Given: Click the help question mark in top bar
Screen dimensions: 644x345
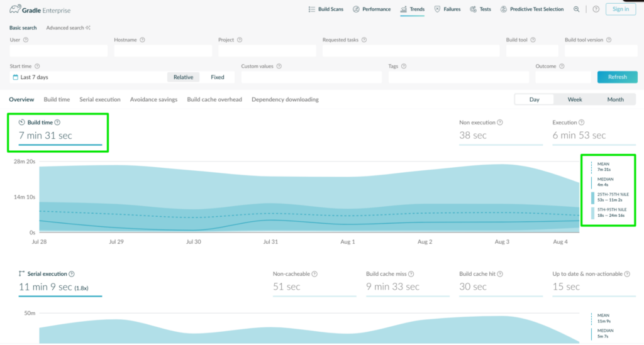Looking at the screenshot, I should pos(596,9).
